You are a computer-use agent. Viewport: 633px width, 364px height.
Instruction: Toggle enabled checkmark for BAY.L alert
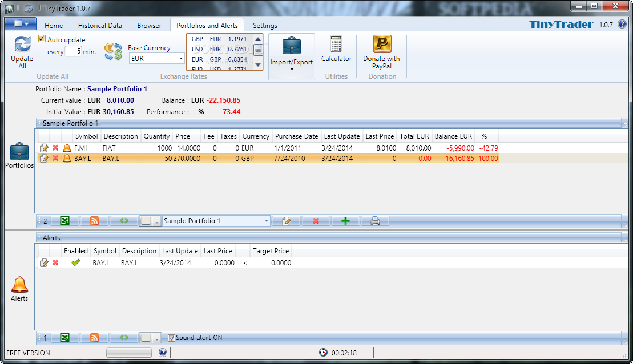click(x=75, y=262)
